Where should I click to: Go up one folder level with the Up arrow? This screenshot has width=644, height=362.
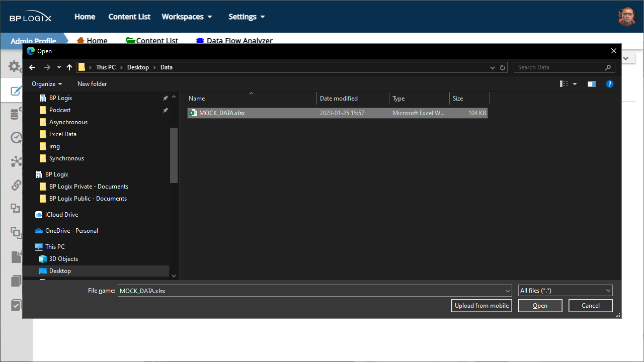(x=69, y=67)
